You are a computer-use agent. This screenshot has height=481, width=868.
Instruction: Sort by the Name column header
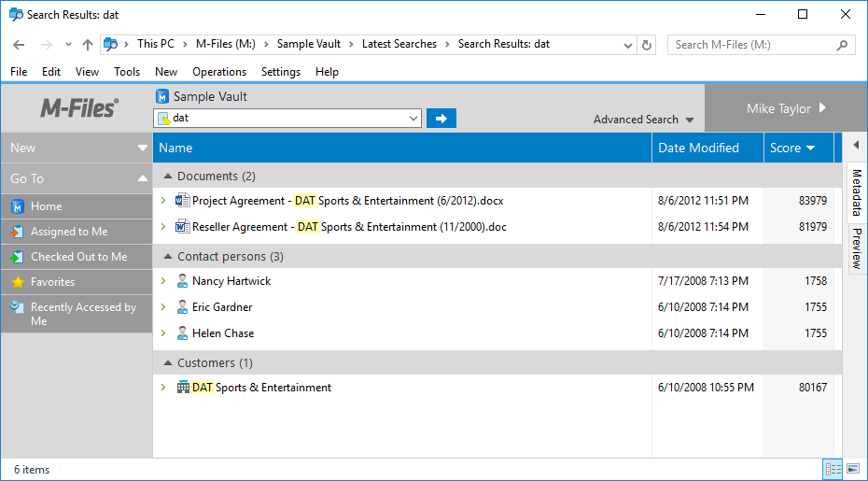point(402,148)
